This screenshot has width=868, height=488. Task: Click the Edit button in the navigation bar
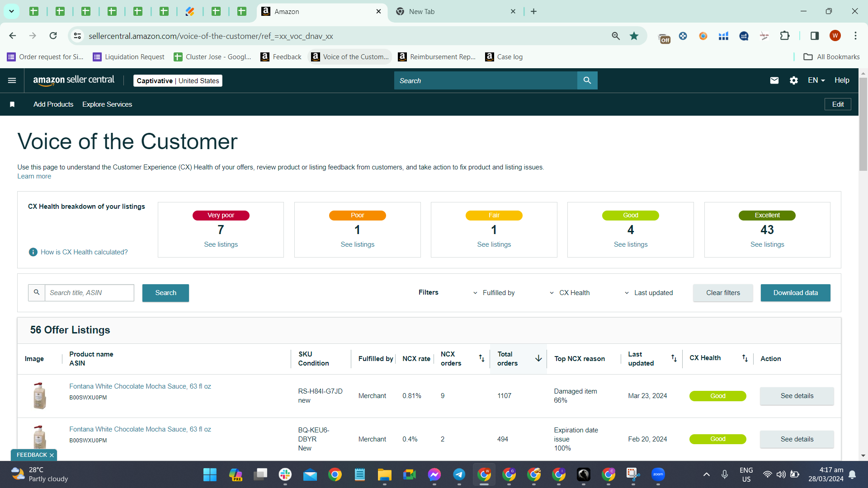[x=838, y=104]
